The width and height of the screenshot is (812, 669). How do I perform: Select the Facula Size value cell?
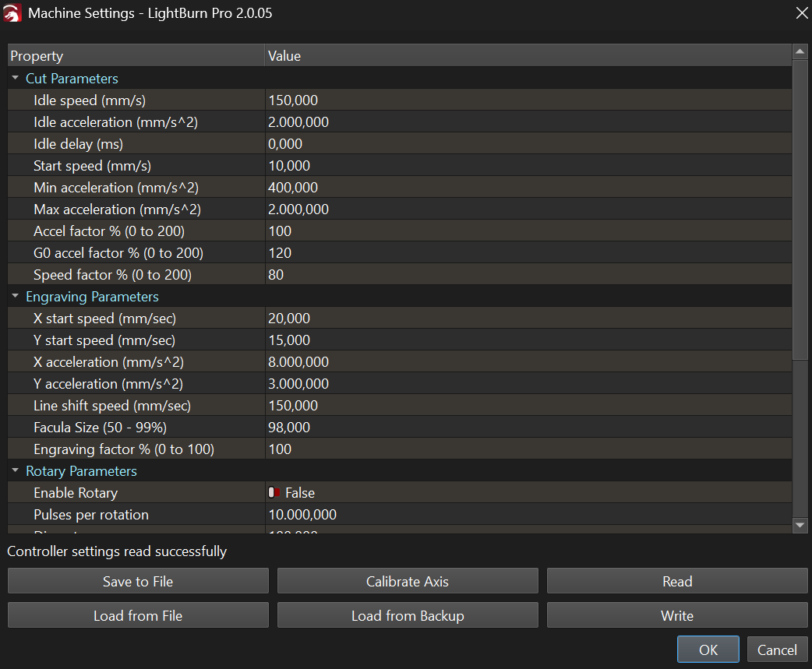pos(527,428)
